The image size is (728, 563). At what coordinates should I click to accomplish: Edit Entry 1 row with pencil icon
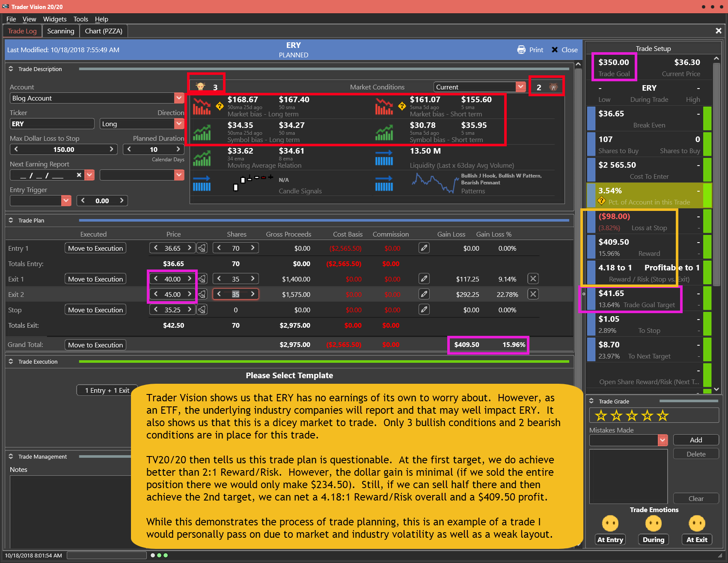point(424,248)
